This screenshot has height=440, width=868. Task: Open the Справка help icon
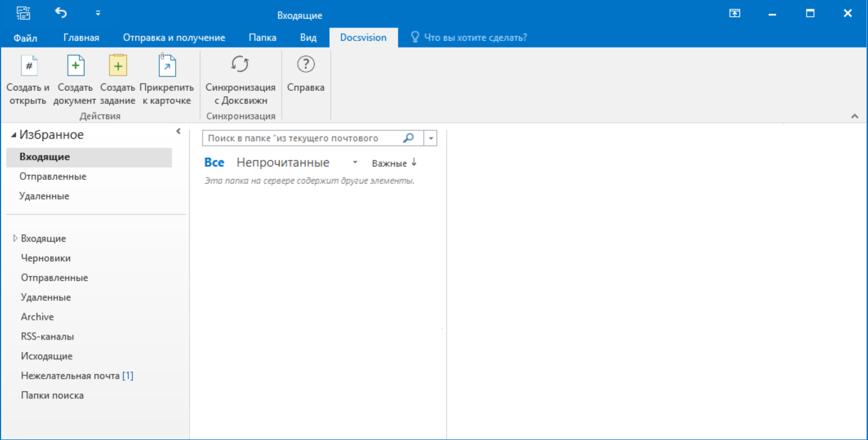pyautogui.click(x=306, y=64)
